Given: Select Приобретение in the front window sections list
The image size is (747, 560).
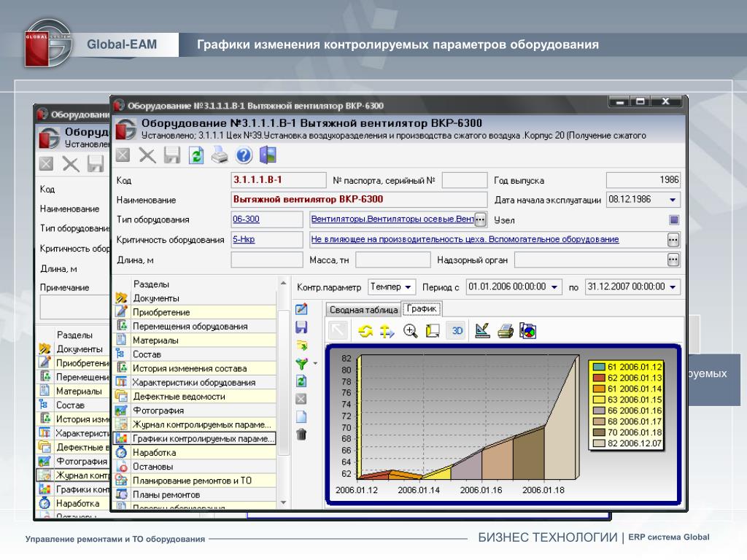Looking at the screenshot, I should [196, 312].
